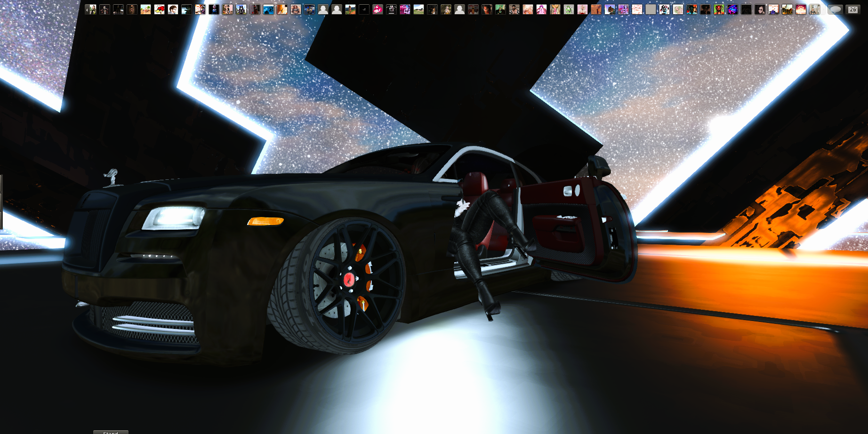This screenshot has width=868, height=434.
Task: Open the bright orange toned chat icon
Action: pyautogui.click(x=282, y=9)
